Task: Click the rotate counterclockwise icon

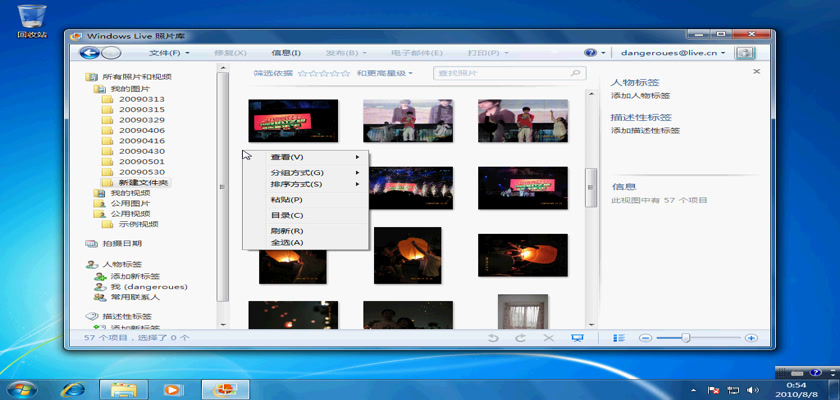Action: coord(493,338)
